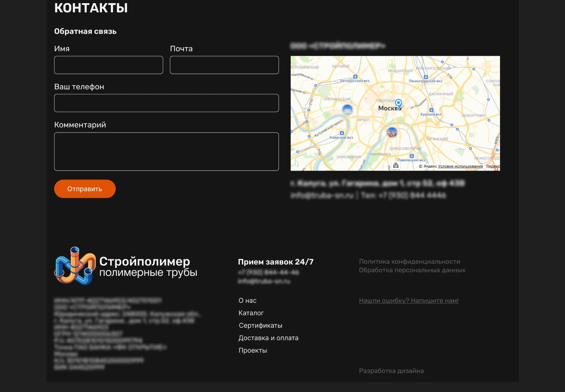Click the Belorussky station train icon
Screen dimensions: 565x392
click(x=355, y=77)
